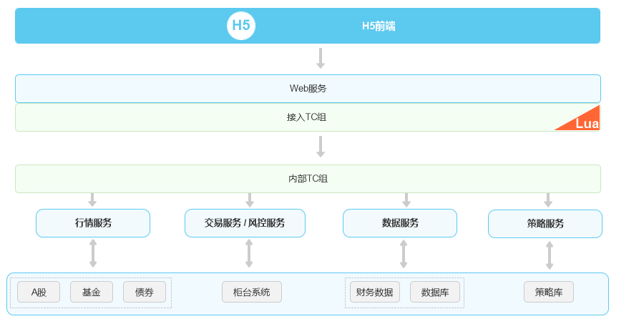Click the down arrow below H5前端
The height and width of the screenshot is (329, 644).
[x=321, y=59]
